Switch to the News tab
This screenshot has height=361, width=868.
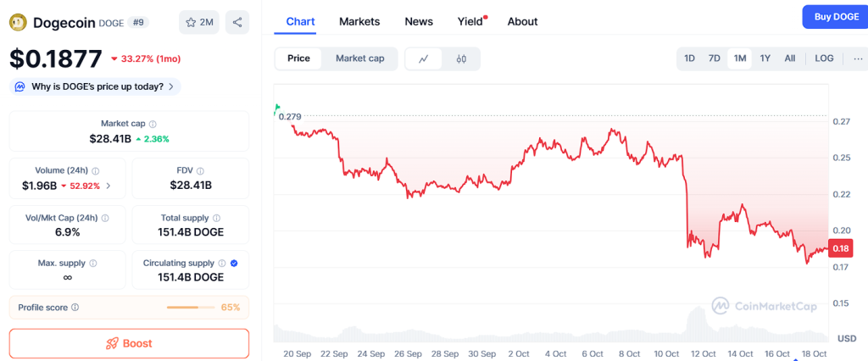(419, 21)
